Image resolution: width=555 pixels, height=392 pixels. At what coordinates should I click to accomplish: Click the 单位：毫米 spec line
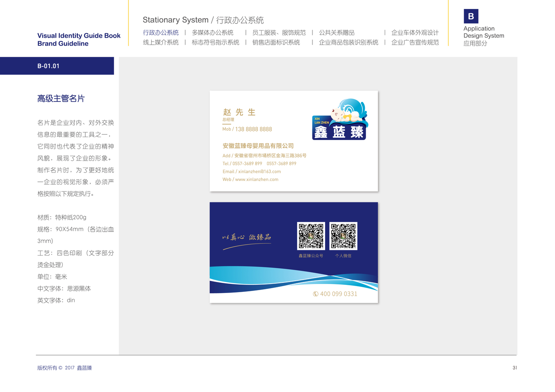click(52, 277)
